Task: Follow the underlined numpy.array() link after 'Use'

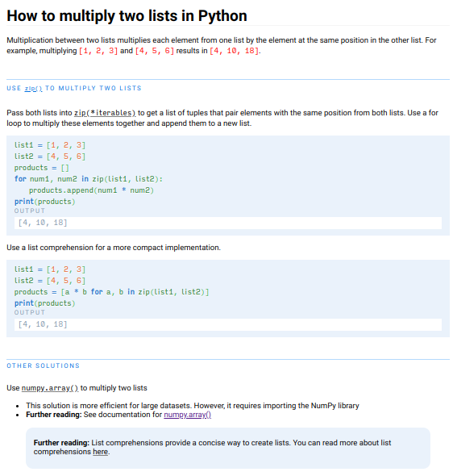Action: coord(50,388)
